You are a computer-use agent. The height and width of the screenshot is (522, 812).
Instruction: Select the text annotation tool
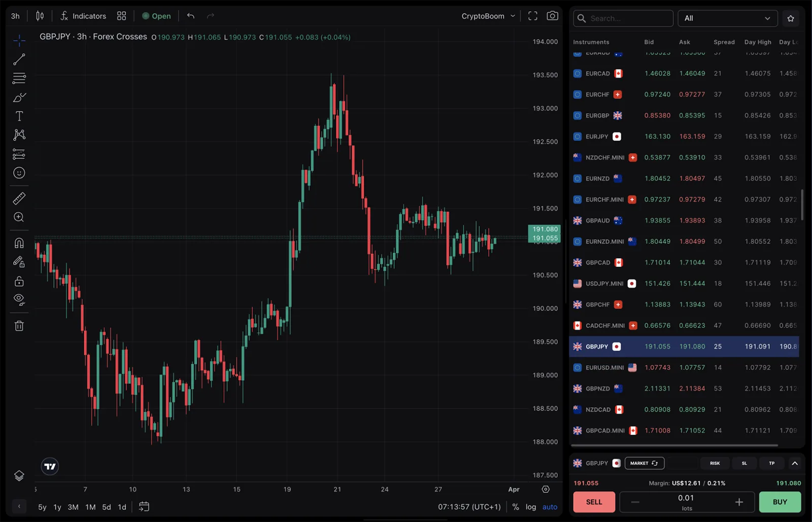(19, 116)
